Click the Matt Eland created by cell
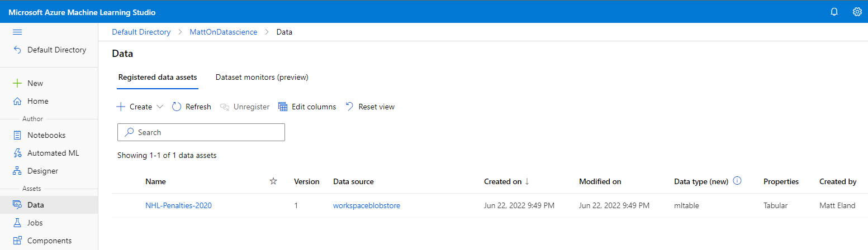The image size is (868, 250). [x=837, y=205]
